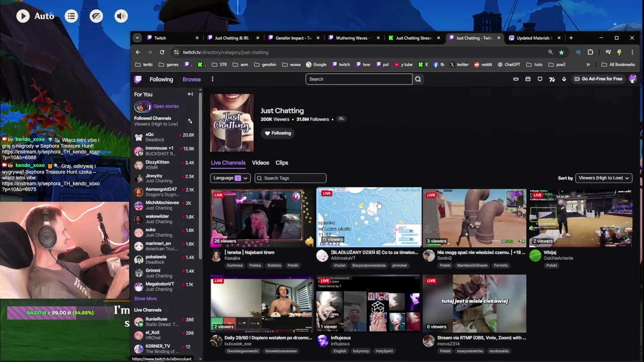
Task: Open the Following page link
Action: coord(161,79)
